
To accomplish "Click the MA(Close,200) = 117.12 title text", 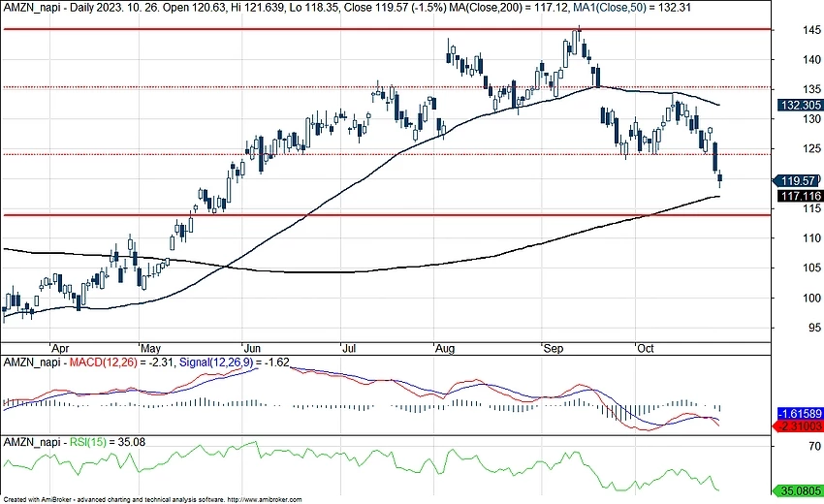I will click(x=508, y=8).
